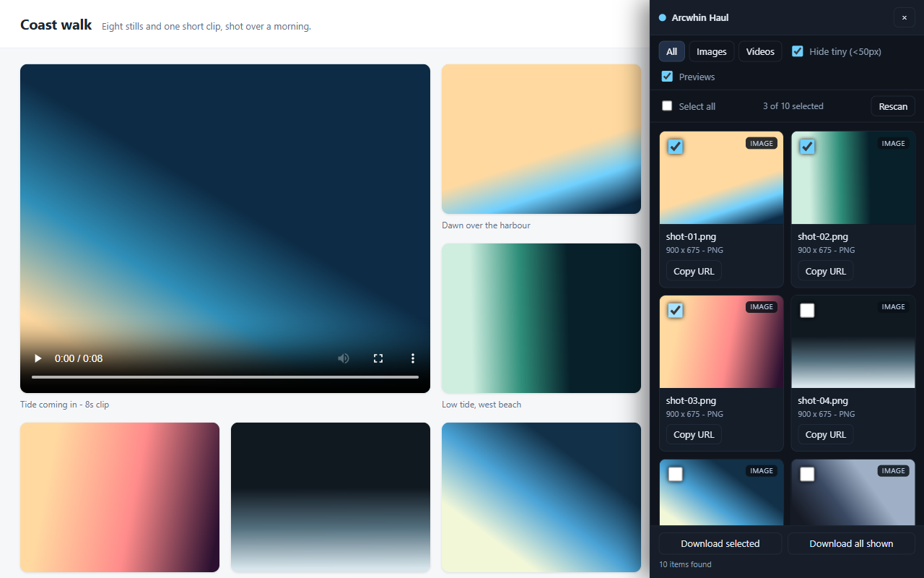Toggle the Previews checkbox
Screen dimensions: 924x578
coord(667,76)
